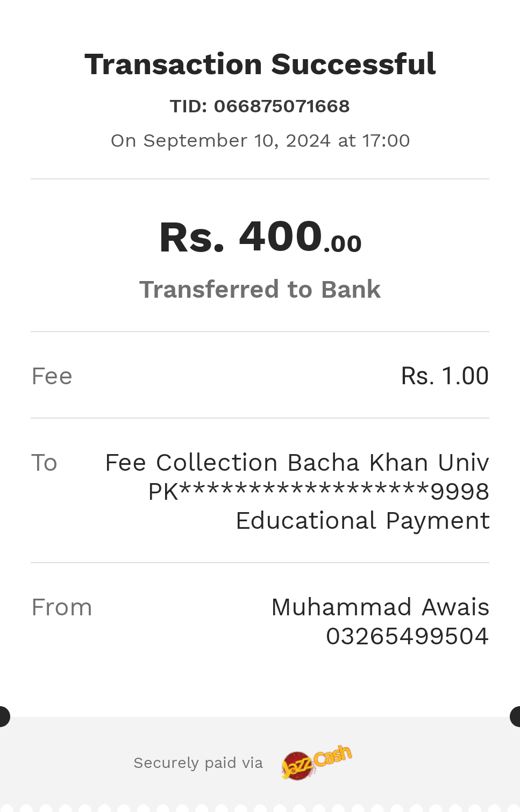Tap the masked account number ending 9998
The width and height of the screenshot is (520, 812).
(x=318, y=492)
